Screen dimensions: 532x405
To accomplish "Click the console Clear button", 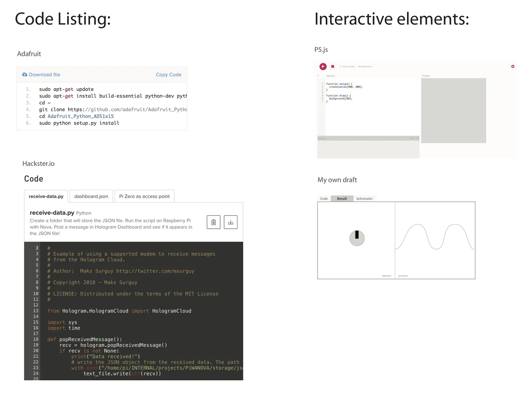I will coord(412,138).
